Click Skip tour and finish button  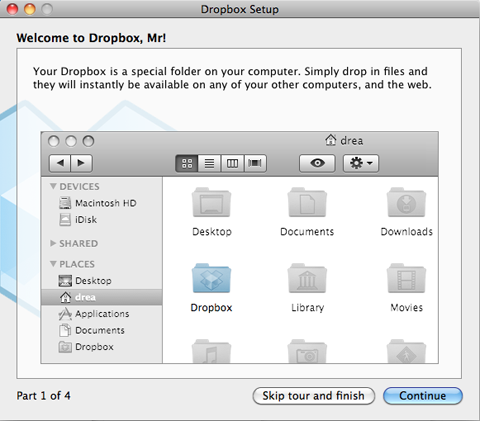click(x=314, y=396)
